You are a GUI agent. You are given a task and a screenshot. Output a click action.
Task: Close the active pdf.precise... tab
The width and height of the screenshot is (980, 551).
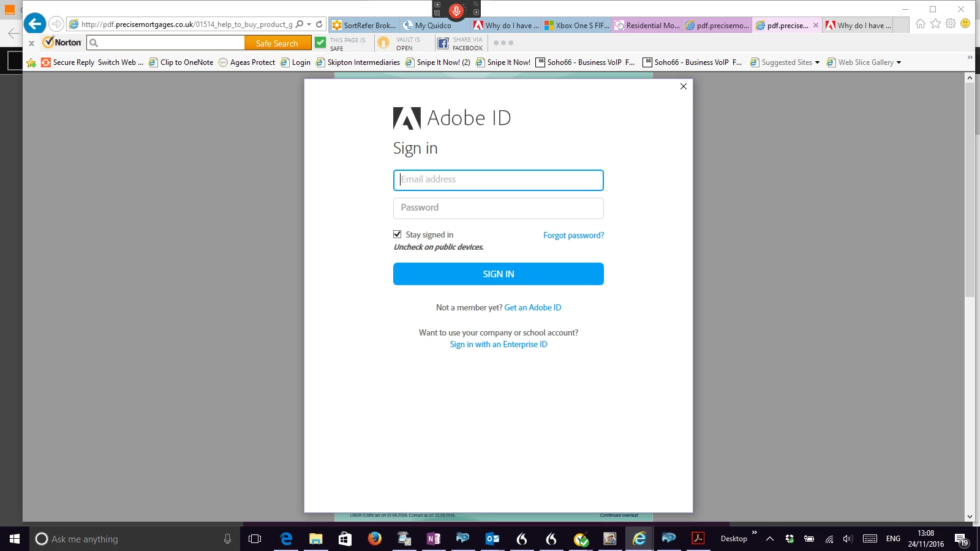[x=816, y=25]
